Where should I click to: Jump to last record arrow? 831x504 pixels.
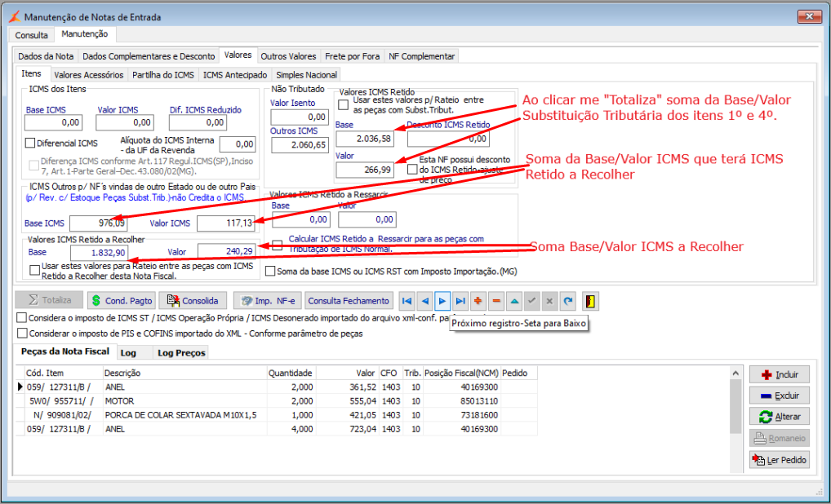pos(460,301)
